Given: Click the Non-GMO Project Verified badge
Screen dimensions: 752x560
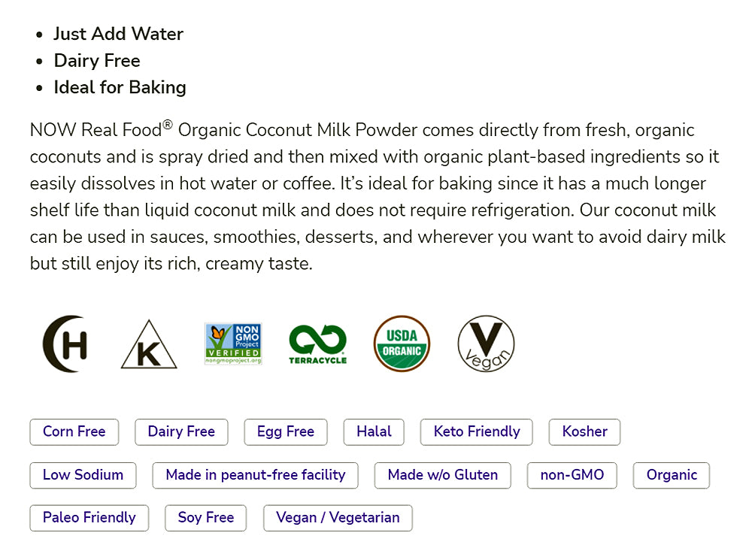Looking at the screenshot, I should coord(233,344).
